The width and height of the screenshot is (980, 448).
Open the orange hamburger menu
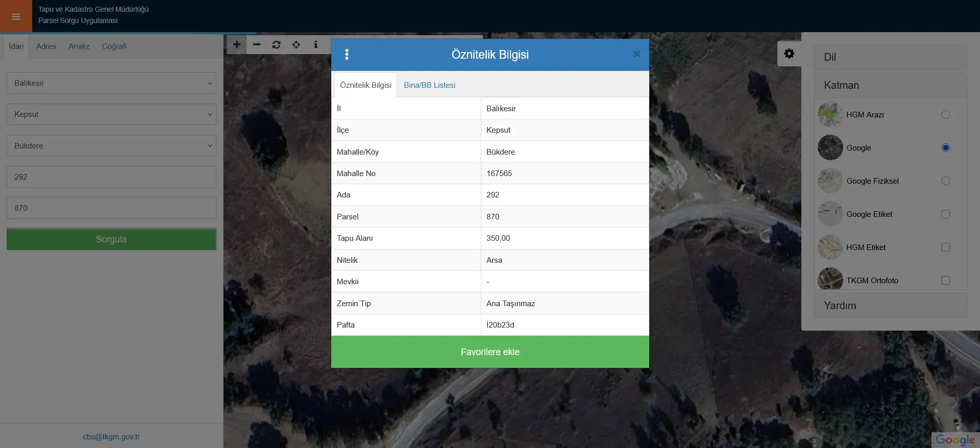tap(16, 16)
